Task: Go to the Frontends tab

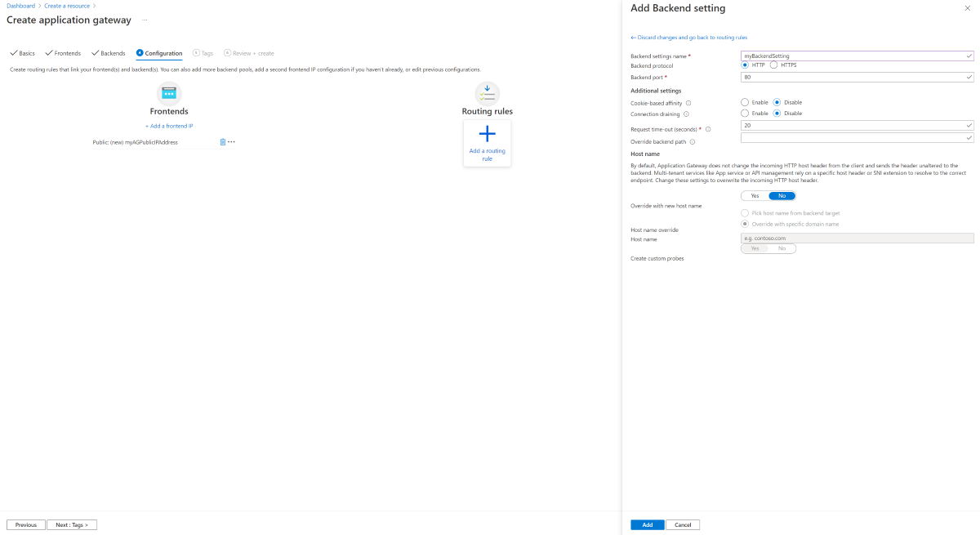Action: pos(63,53)
